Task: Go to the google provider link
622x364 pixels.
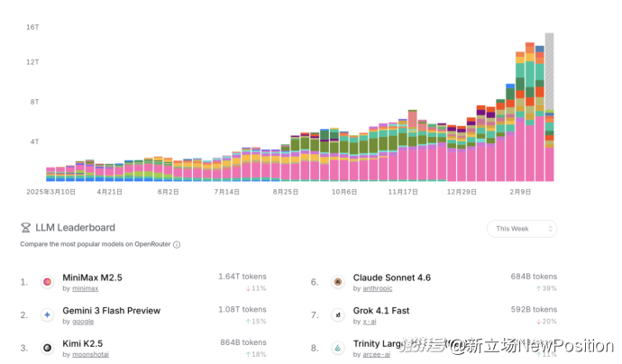Action: tap(83, 322)
